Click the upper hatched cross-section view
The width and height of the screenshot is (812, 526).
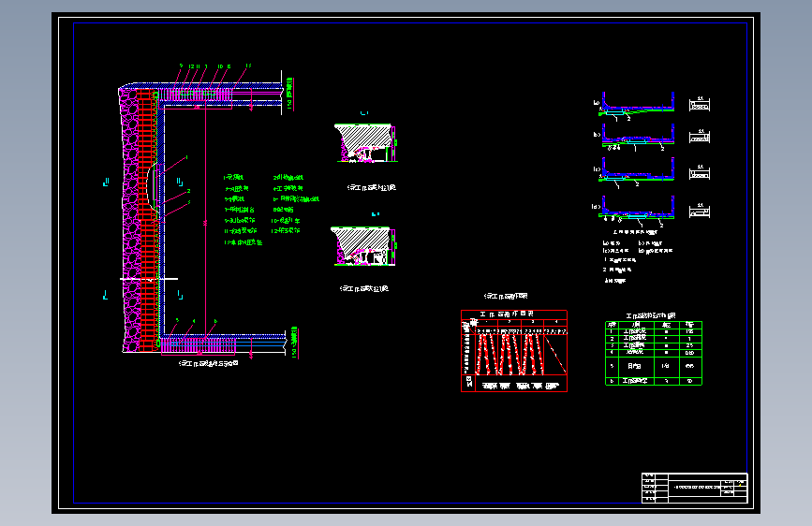pyautogui.click(x=366, y=143)
